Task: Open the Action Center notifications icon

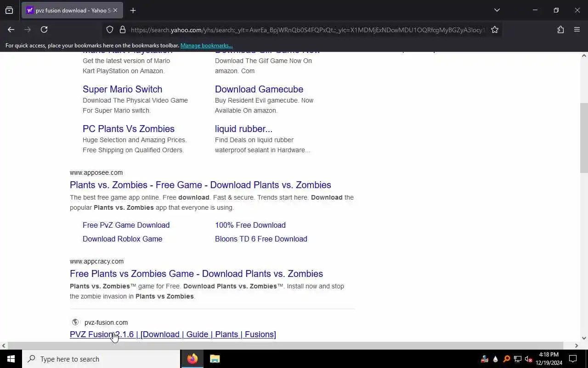Action: coord(573,359)
